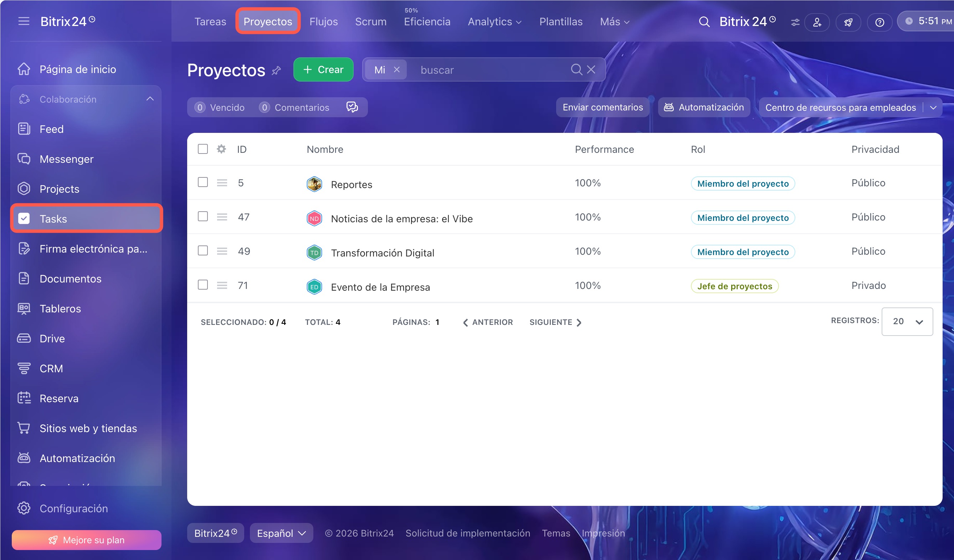Open Documentos in the sidebar

[x=86, y=279]
